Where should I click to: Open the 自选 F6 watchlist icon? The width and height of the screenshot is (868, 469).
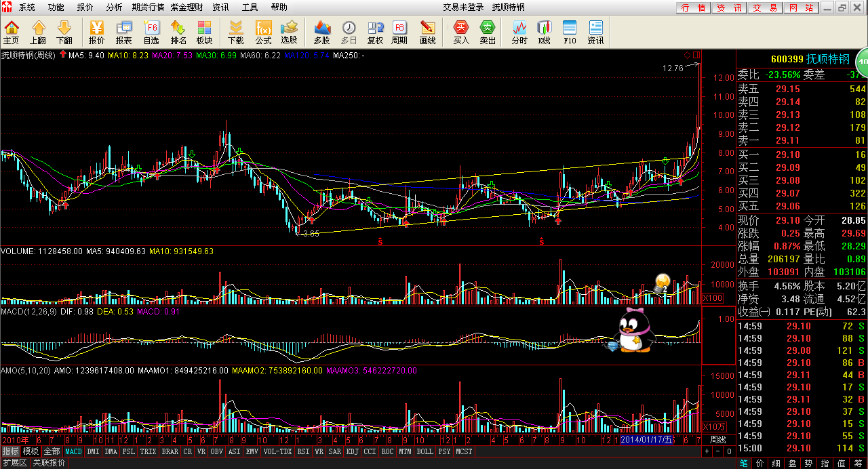click(x=151, y=32)
